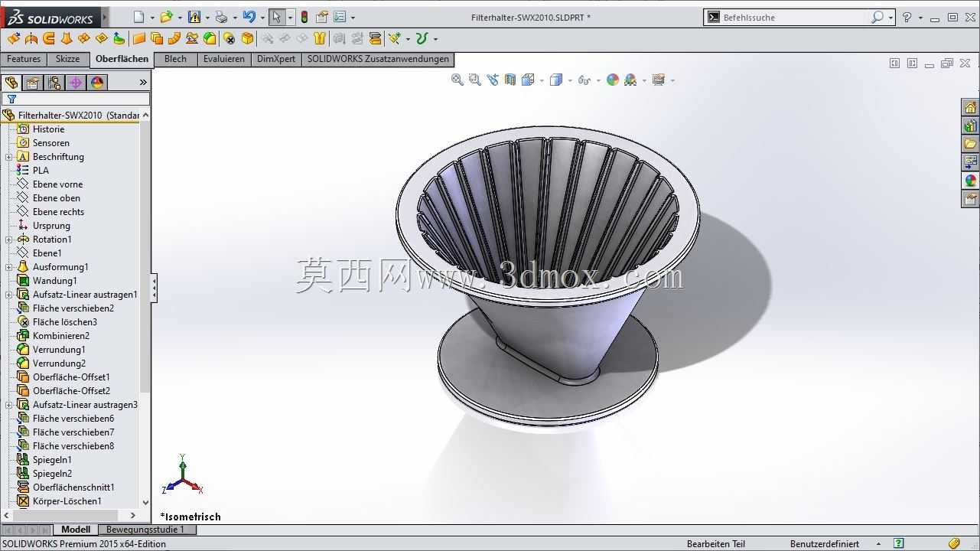Switch to the ConfigurationManager tab icon
Screen dimensions: 980x551
(x=54, y=83)
